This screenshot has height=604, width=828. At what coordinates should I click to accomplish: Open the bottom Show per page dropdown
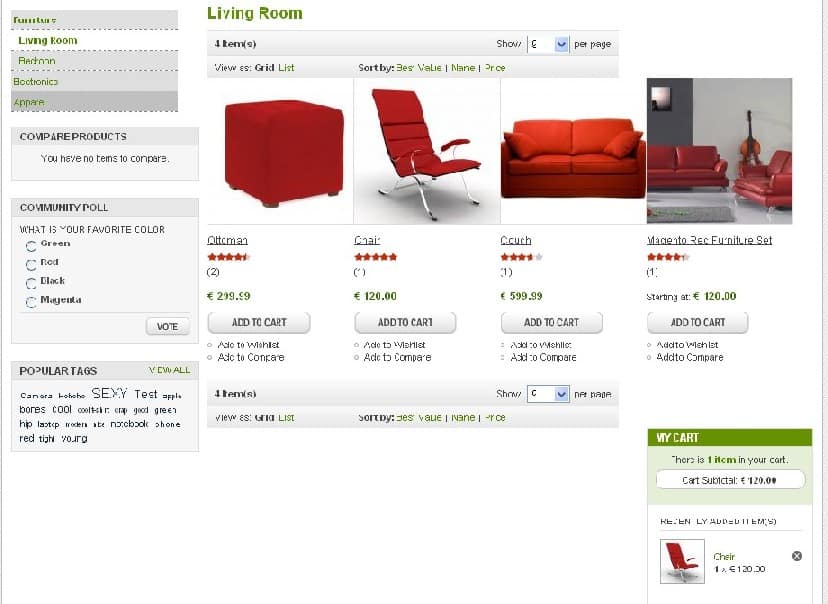[x=548, y=394]
